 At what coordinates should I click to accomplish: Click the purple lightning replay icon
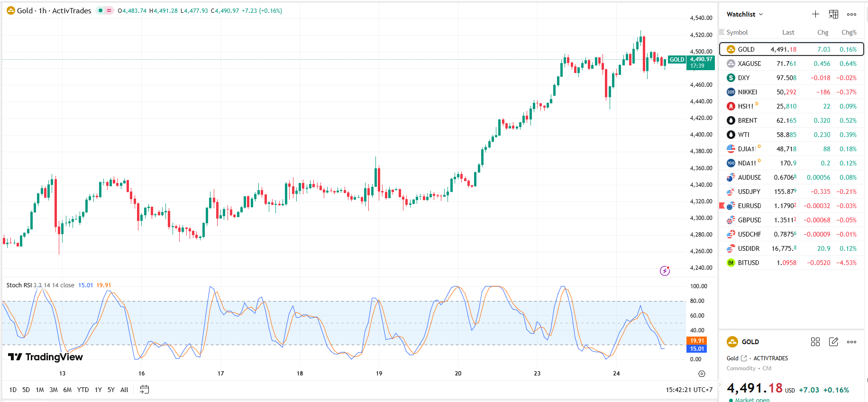point(665,271)
